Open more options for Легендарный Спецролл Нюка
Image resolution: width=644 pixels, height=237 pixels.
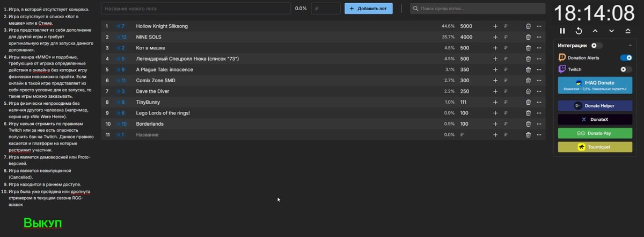point(539,59)
